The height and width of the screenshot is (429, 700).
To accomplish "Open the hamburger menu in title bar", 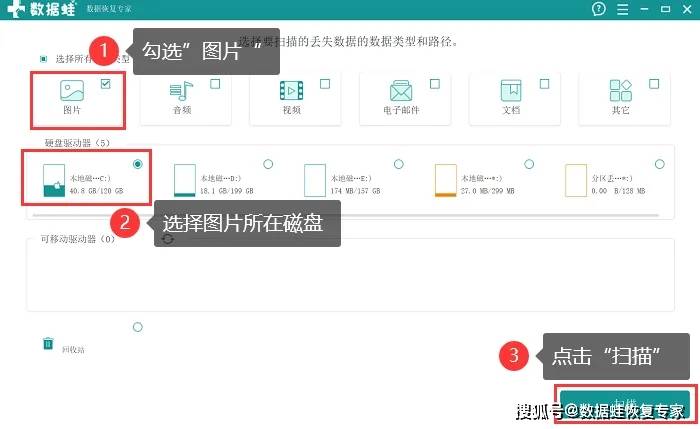I will pos(622,9).
